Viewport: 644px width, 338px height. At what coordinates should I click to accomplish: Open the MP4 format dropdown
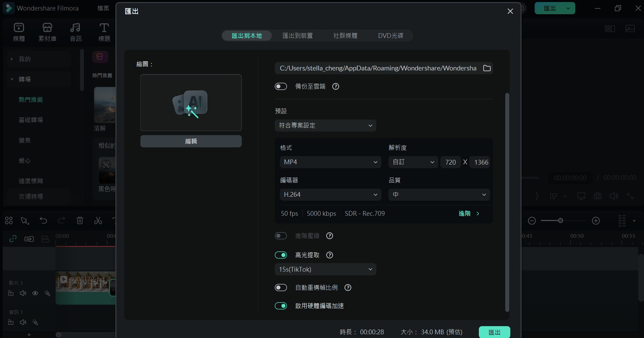pyautogui.click(x=330, y=162)
